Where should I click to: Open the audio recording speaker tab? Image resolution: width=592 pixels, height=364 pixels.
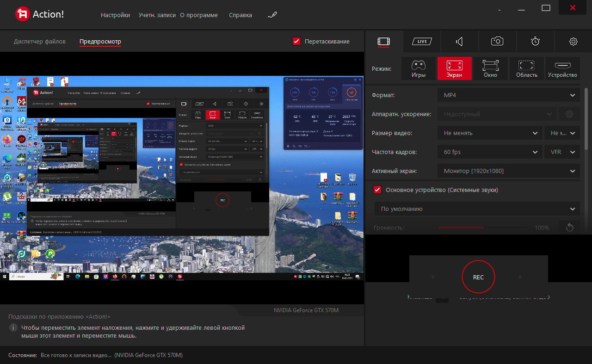point(459,41)
